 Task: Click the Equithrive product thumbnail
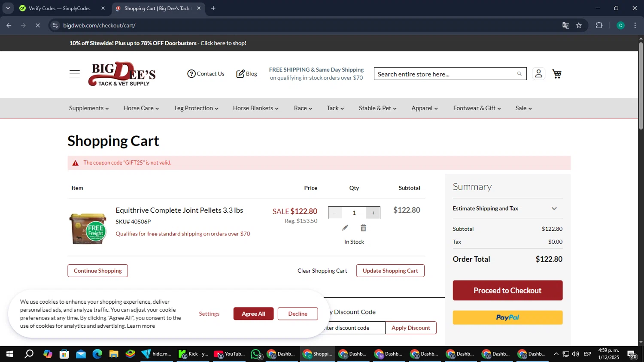point(88,229)
